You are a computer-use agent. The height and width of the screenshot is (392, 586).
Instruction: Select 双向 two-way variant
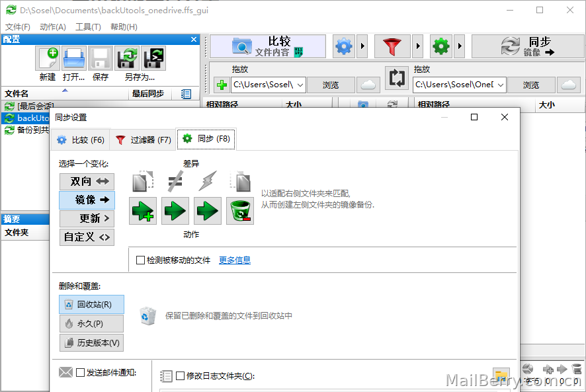tap(87, 182)
